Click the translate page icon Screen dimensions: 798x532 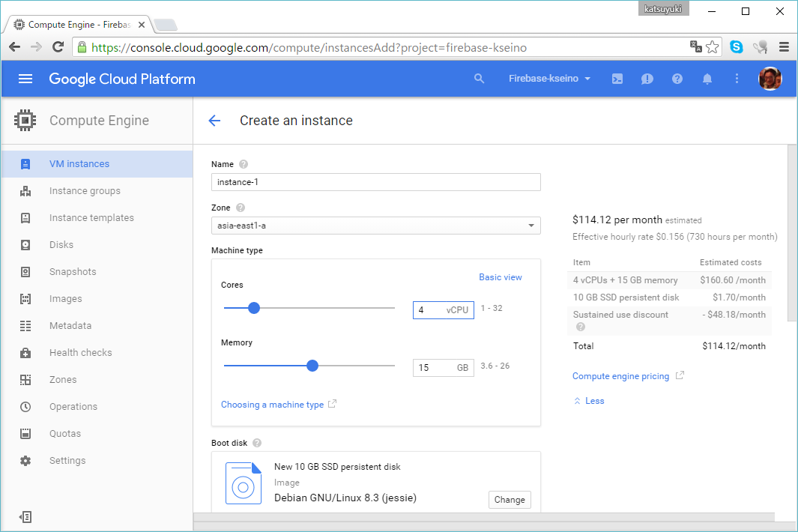pyautogui.click(x=695, y=47)
